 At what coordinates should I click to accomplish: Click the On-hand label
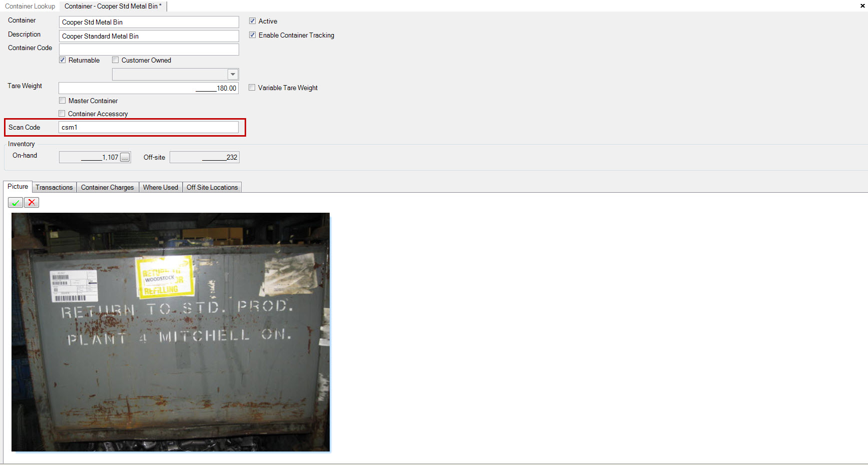25,155
